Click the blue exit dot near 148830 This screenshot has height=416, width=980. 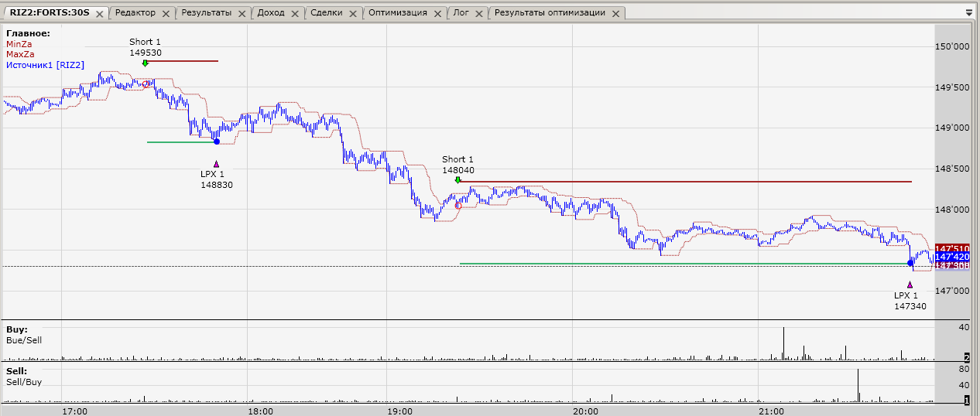point(217,142)
